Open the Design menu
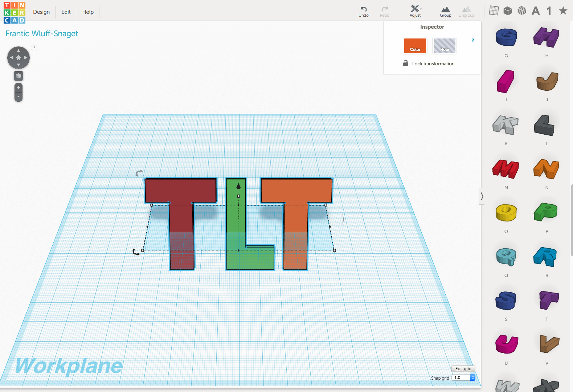 tap(41, 12)
